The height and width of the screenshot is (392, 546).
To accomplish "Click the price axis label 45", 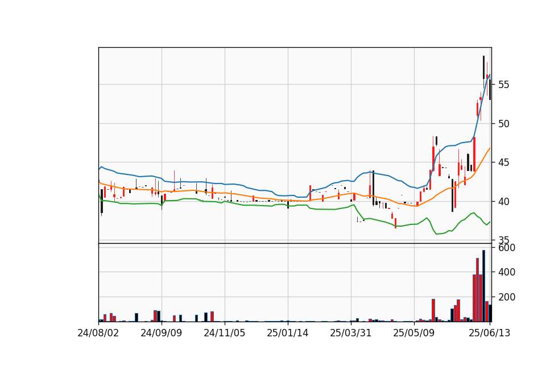I will tap(503, 162).
